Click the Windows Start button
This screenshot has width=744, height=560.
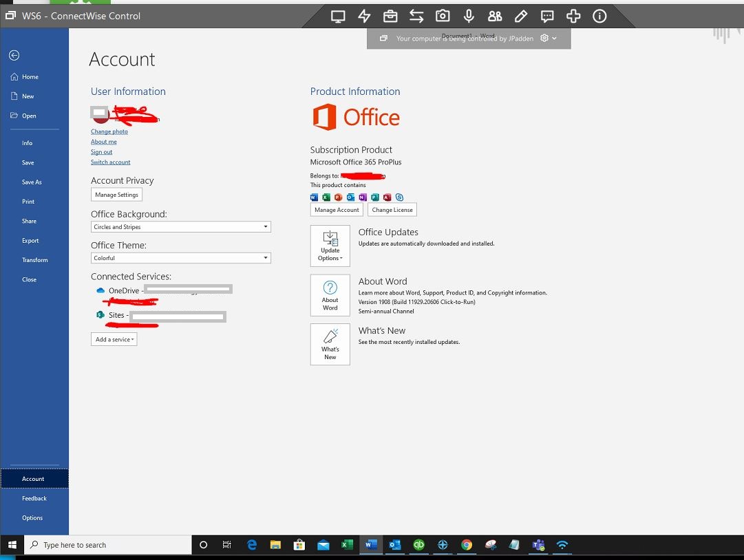coord(12,545)
